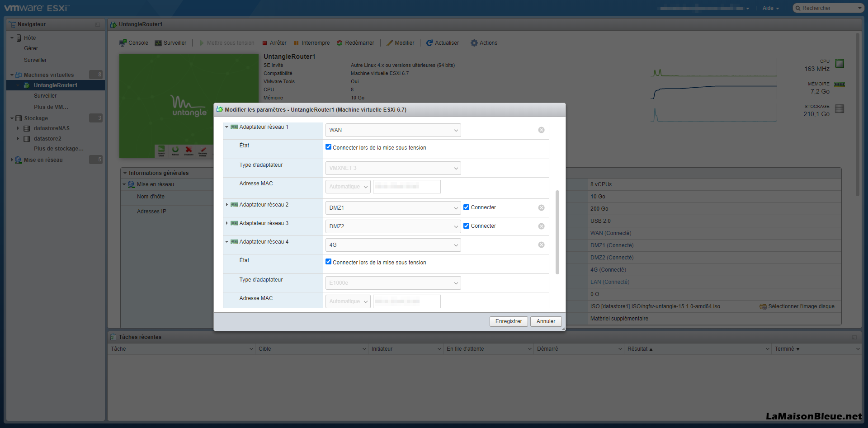This screenshot has height=428, width=868.
Task: Click the Stockage storage icon in navigator
Action: coord(19,118)
